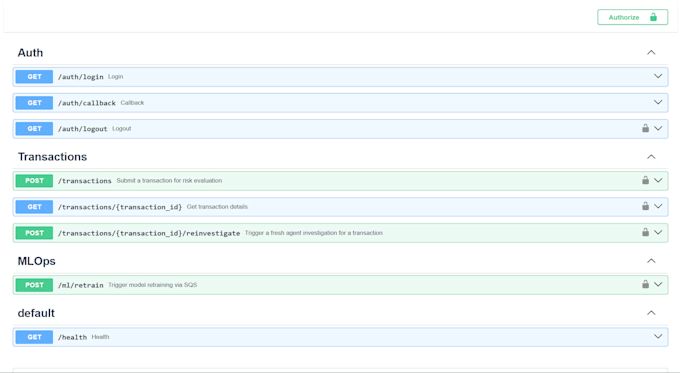Click lock icon on POST /transactions row

[645, 180]
